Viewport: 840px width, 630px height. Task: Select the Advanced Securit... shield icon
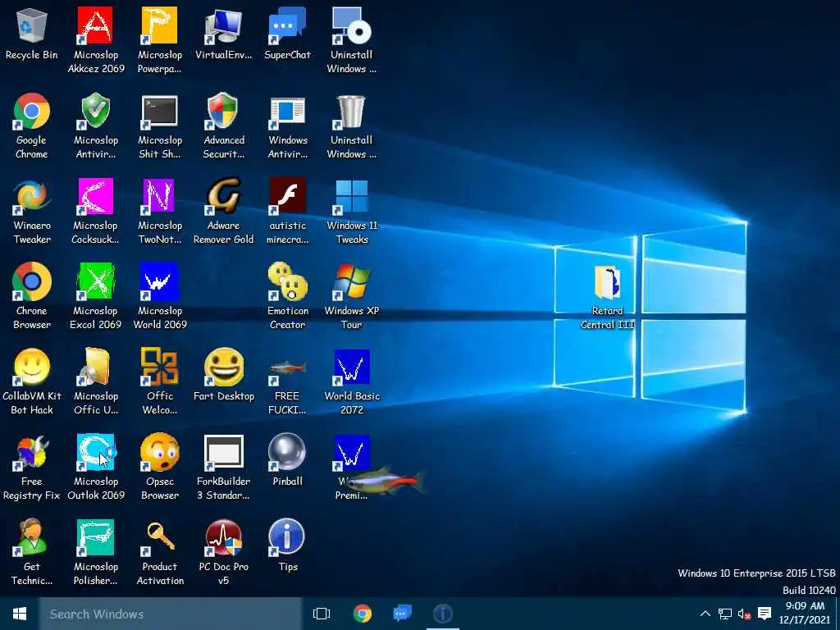pyautogui.click(x=223, y=111)
